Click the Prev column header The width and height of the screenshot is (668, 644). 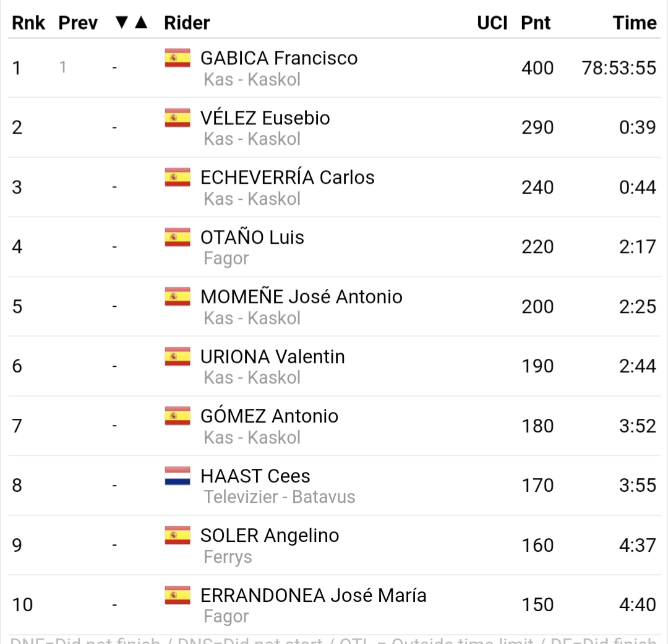click(78, 23)
